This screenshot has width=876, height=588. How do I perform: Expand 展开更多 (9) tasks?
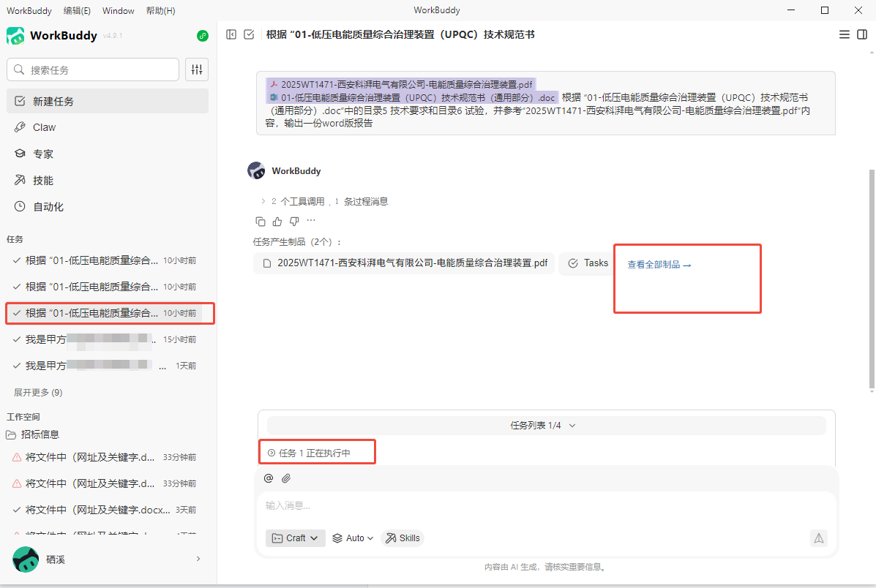coord(38,393)
